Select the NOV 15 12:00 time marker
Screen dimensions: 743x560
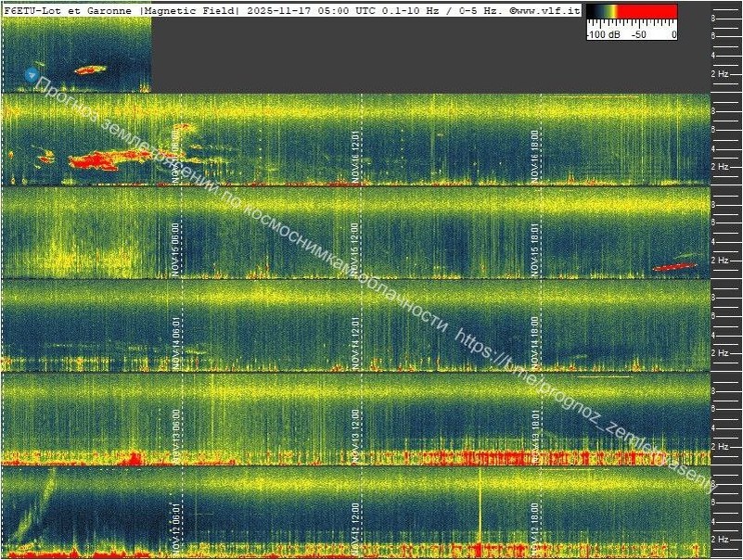[x=355, y=250]
